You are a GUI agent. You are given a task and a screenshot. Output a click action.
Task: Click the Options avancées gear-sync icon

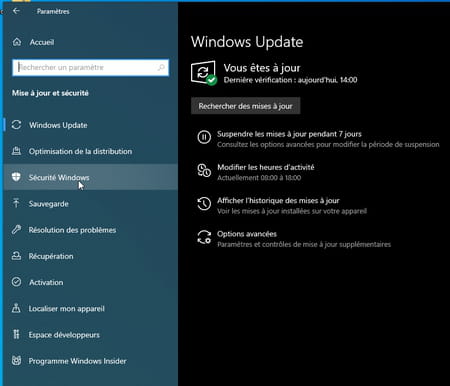[204, 237]
